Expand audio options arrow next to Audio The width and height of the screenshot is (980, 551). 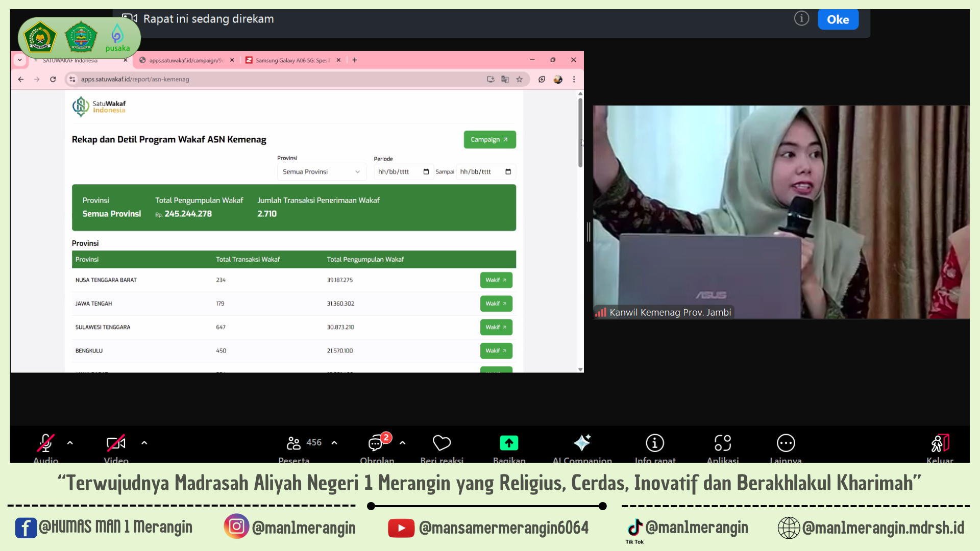[x=70, y=443]
